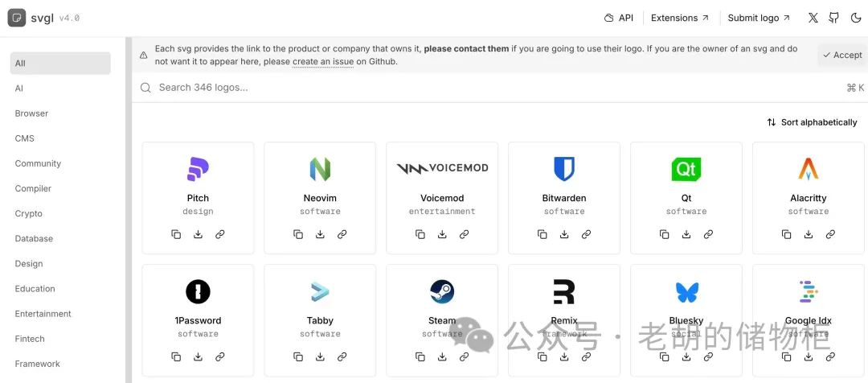Copy the Bitwarden SVG
Viewport: 868px width, 383px height.
pyautogui.click(x=542, y=234)
